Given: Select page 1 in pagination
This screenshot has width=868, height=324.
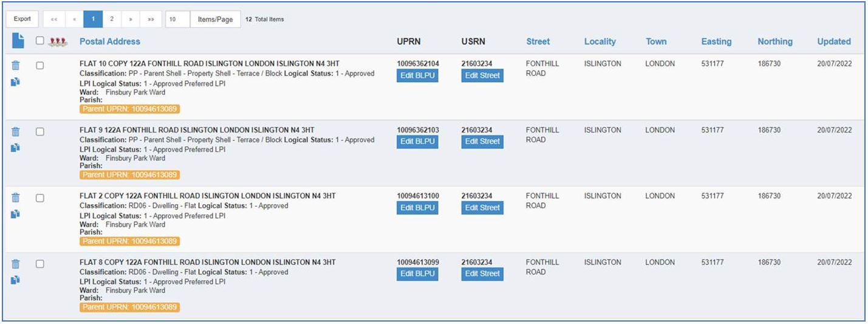Looking at the screenshot, I should [x=93, y=19].
